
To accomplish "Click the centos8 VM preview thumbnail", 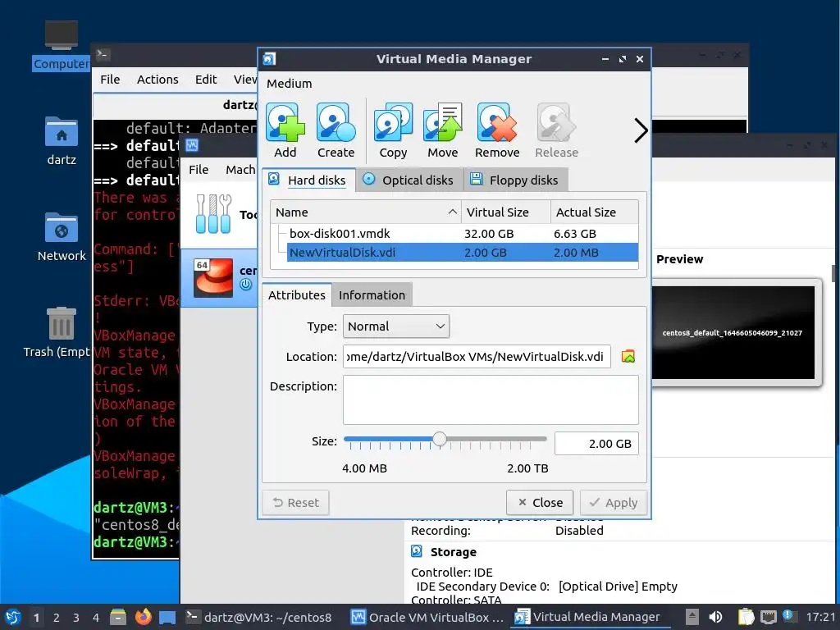I will point(733,333).
